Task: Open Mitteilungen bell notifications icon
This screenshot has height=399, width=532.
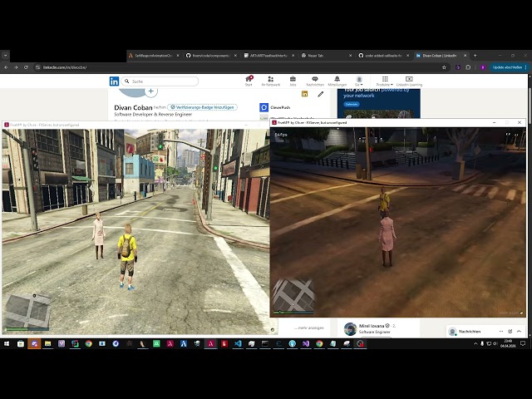Action: point(337,81)
